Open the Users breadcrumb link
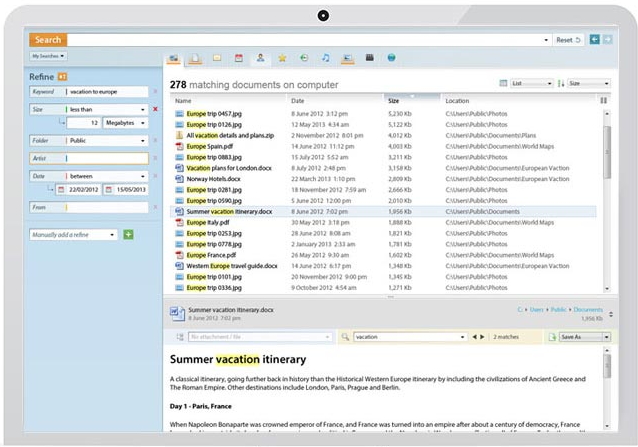This screenshot has width=638, height=447. 536,310
